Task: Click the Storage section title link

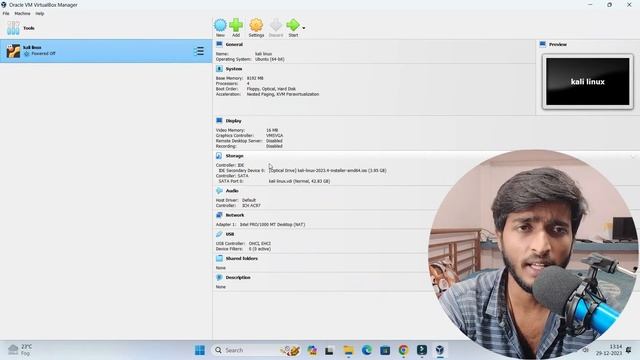Action: pos(234,156)
